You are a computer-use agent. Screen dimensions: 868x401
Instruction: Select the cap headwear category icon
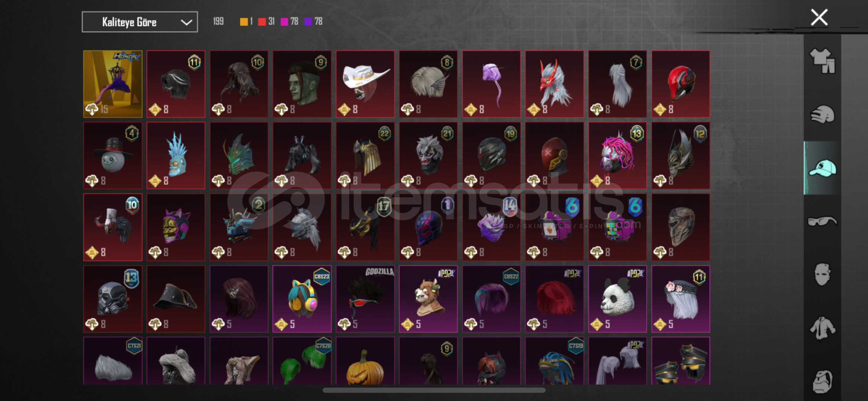point(822,168)
